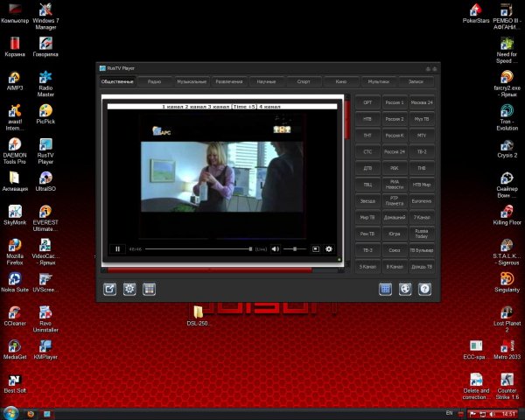This screenshot has width=525, height=420.
Task: Switch to the Кино tab
Action: coord(341,81)
